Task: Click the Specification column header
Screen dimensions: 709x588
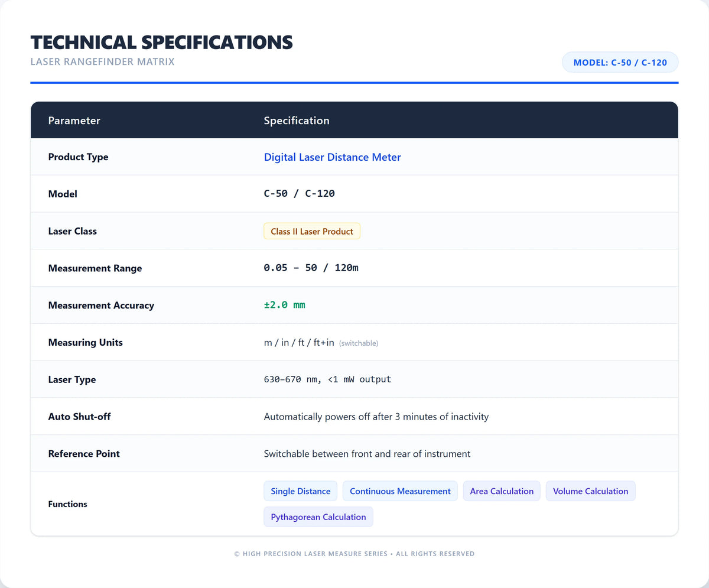Action: [x=297, y=121]
